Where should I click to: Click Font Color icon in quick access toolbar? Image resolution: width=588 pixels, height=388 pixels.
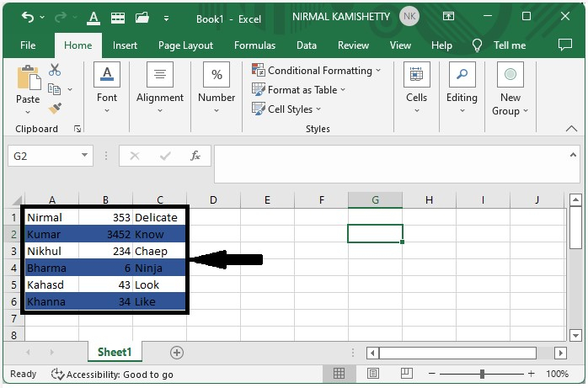tap(94, 18)
